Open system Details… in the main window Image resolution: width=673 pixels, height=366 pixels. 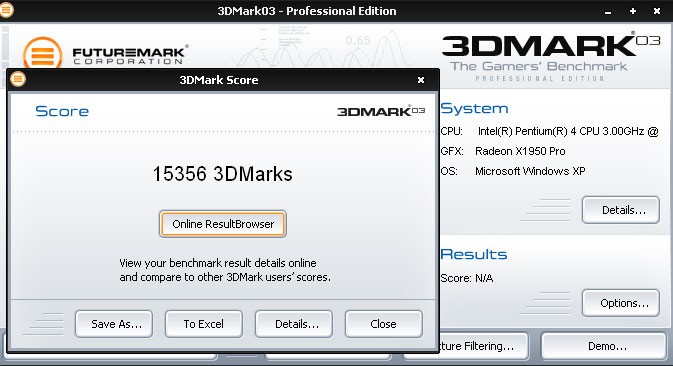point(621,210)
